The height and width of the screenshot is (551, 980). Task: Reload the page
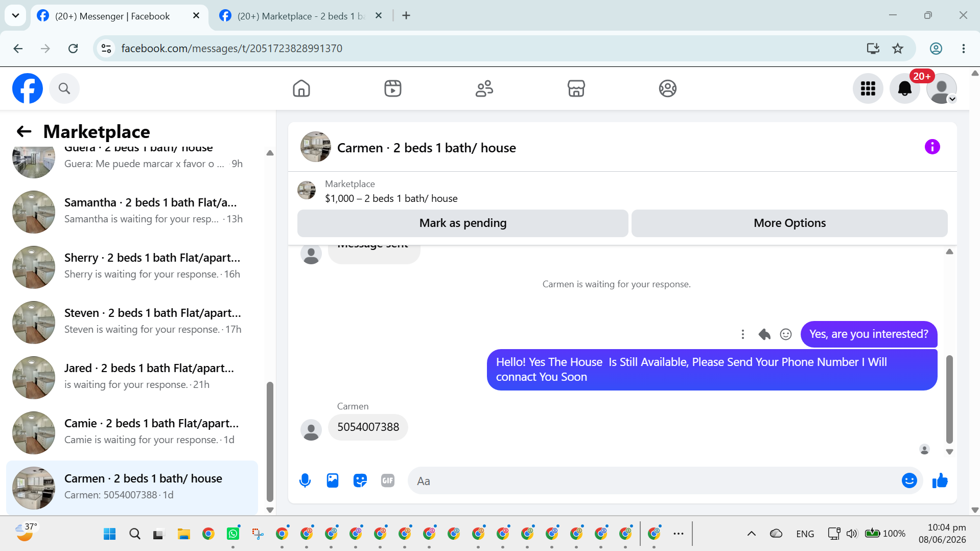[x=73, y=49]
